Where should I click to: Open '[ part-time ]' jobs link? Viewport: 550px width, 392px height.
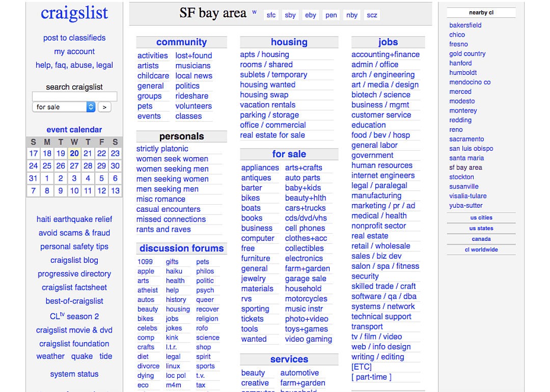[x=371, y=377]
